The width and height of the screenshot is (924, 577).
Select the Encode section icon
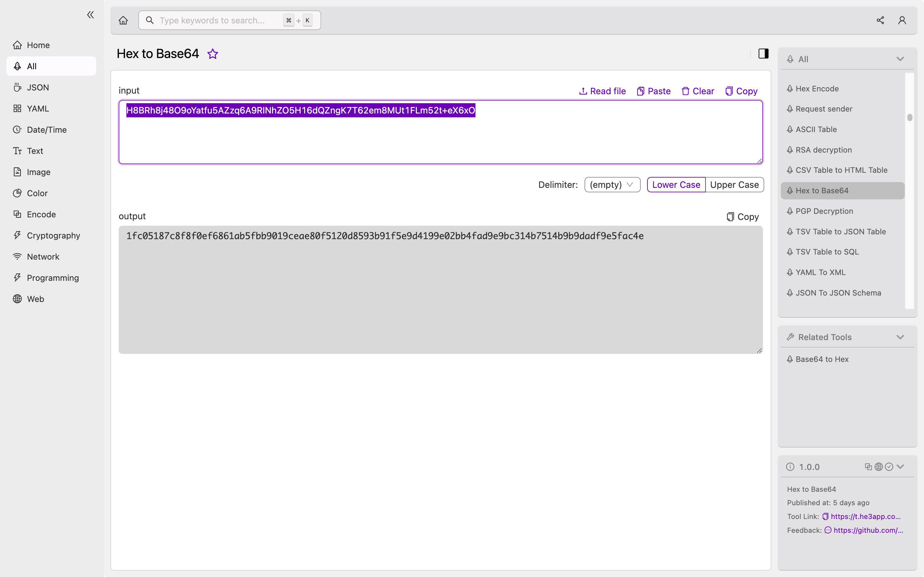(16, 214)
